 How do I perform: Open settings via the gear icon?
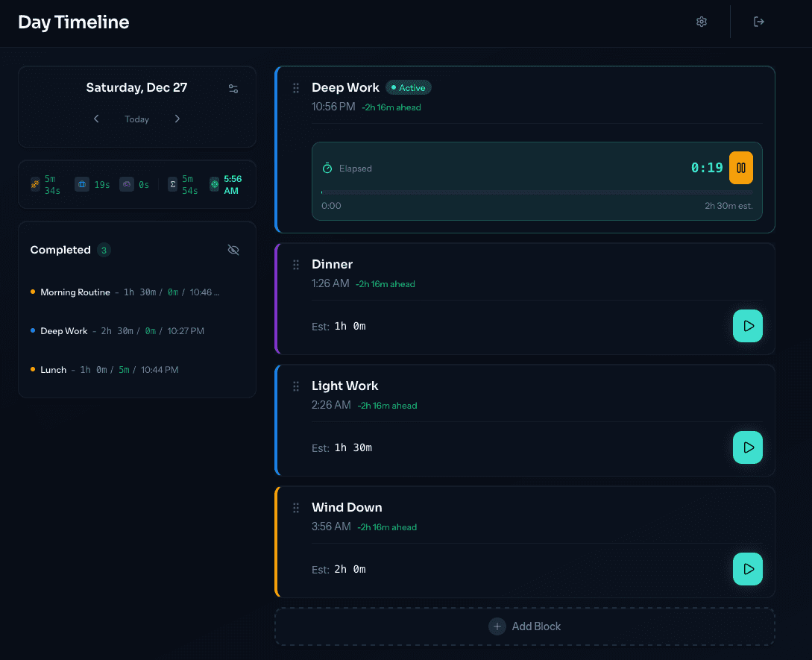point(701,22)
